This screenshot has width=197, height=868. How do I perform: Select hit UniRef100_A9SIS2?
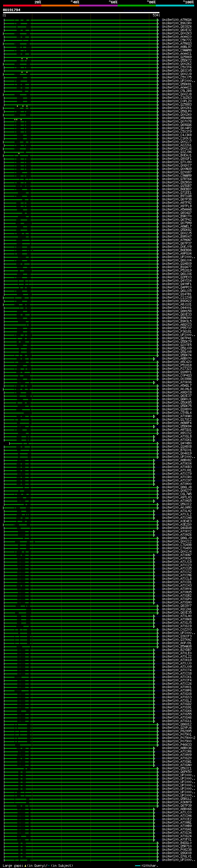tap(176, 433)
